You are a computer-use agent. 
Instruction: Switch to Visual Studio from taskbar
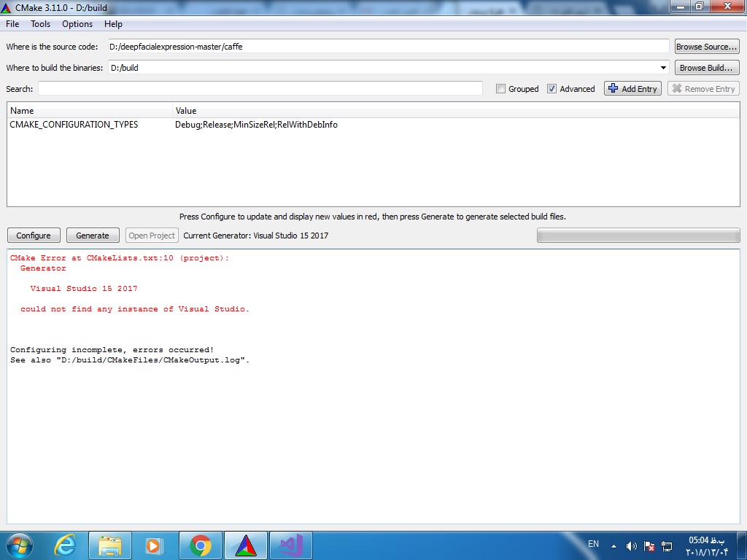pyautogui.click(x=291, y=545)
